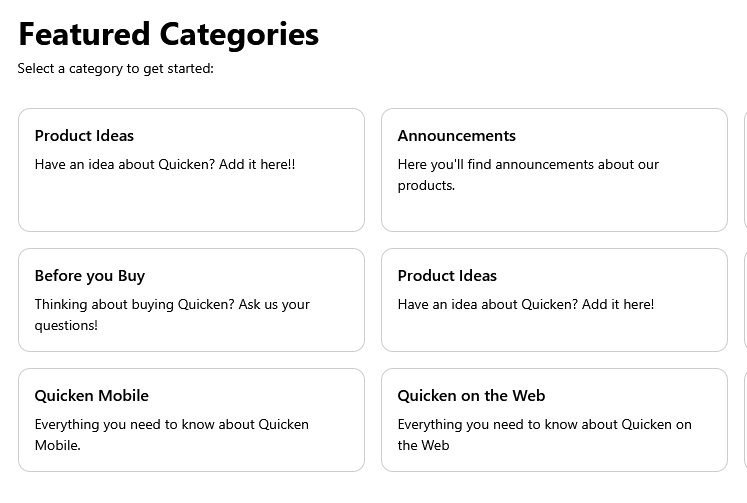This screenshot has height=503, width=747.
Task: Click the "Before you Buy" title text
Action: pyautogui.click(x=90, y=276)
